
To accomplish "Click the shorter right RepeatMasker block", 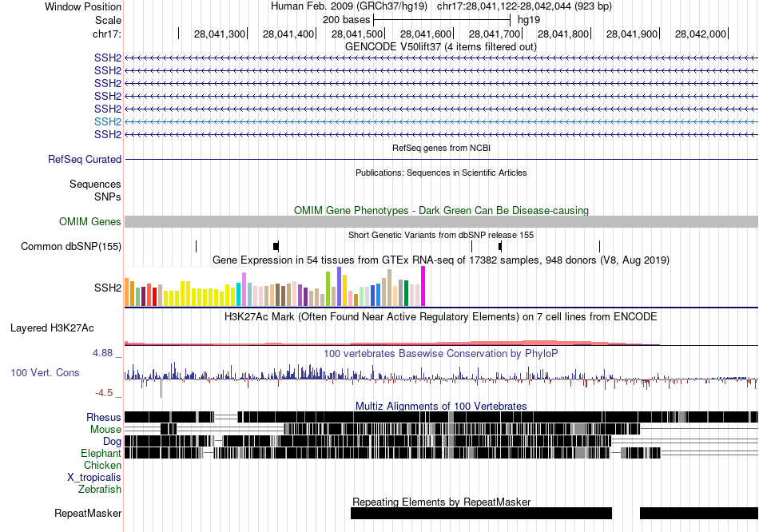I will click(x=699, y=513).
